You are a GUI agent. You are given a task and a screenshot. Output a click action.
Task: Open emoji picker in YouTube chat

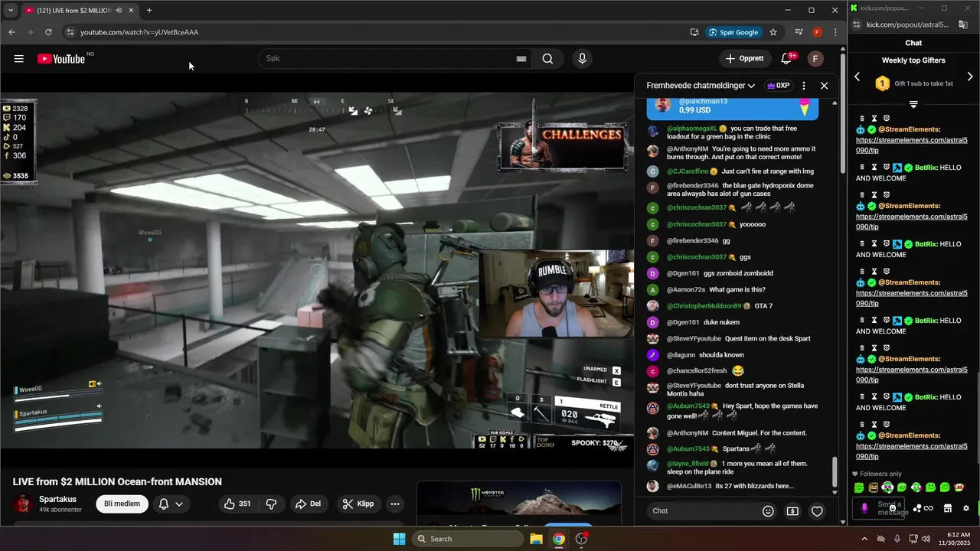(769, 511)
